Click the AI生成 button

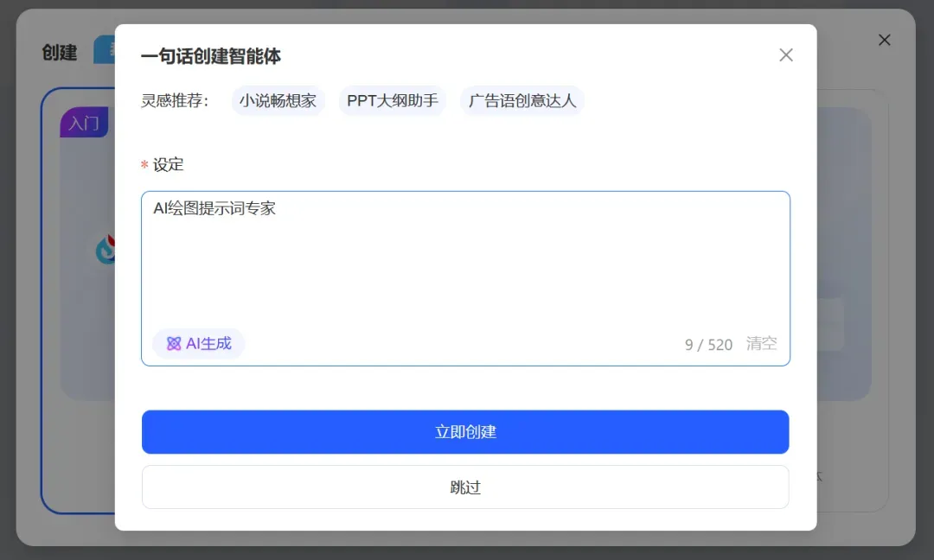[x=198, y=343]
